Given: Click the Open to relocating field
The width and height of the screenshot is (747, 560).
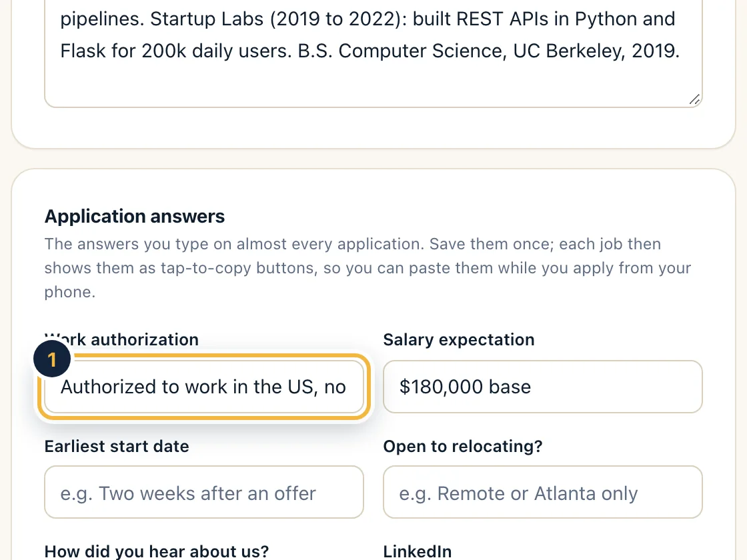Looking at the screenshot, I should click(543, 493).
